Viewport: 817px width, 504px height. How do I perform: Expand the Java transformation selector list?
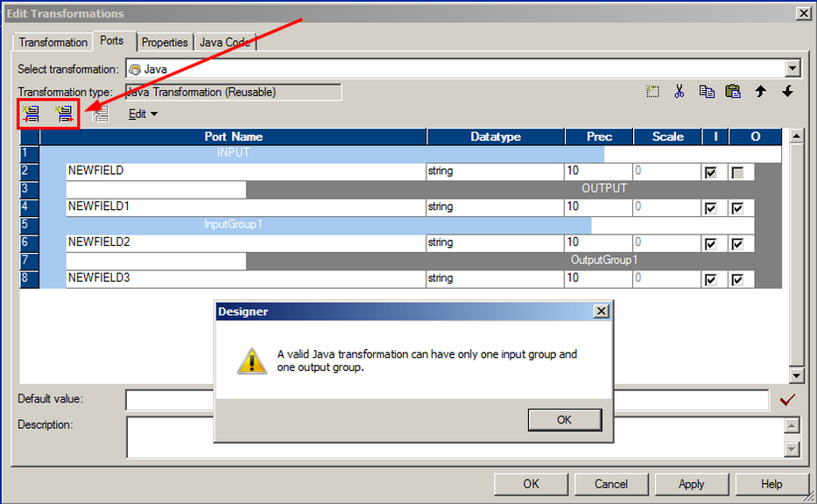click(x=792, y=67)
